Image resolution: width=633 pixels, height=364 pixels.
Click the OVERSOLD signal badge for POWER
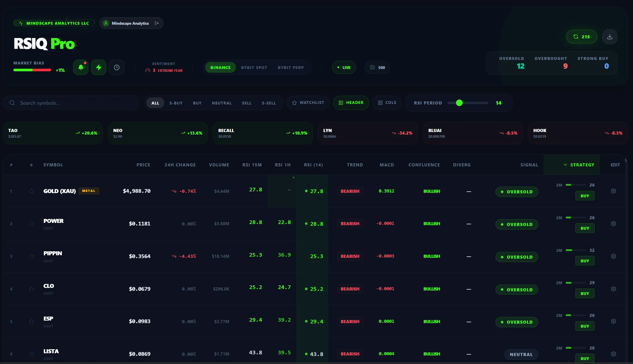click(517, 225)
